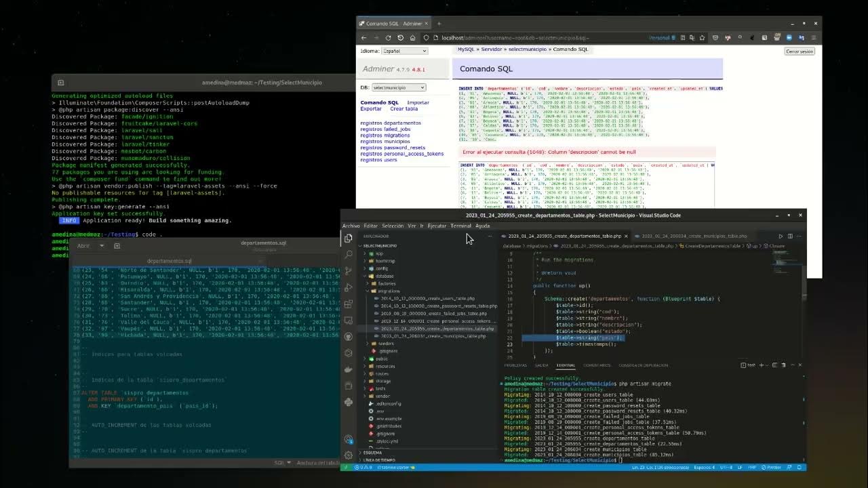Viewport: 868px width, 488px height.
Task: Open Python icon in VS Code activity bar
Action: [x=348, y=402]
